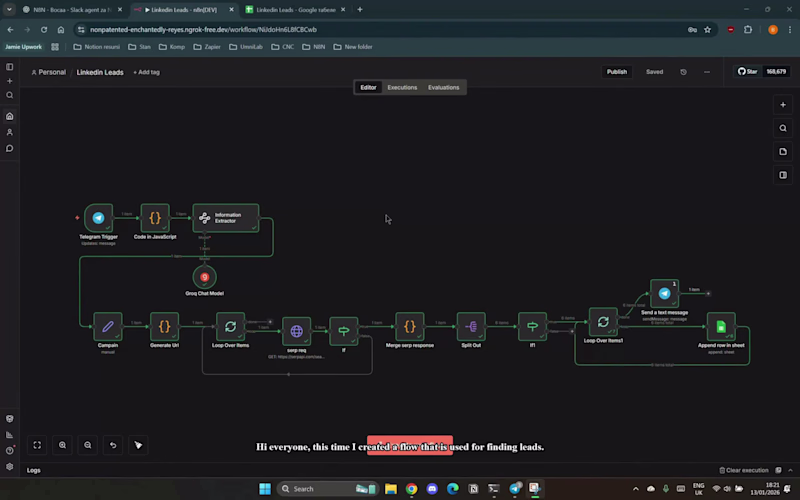This screenshot has width=800, height=500.
Task: Toggle the left sidebar collapse icon
Action: click(x=10, y=67)
